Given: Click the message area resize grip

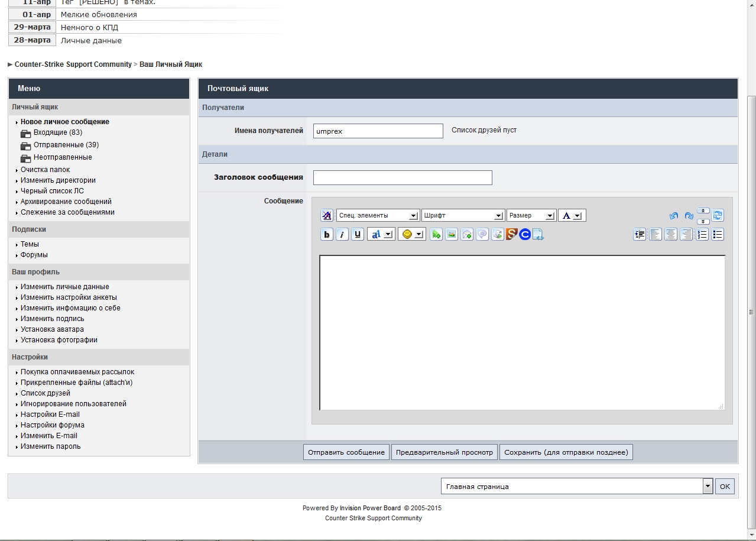Looking at the screenshot, I should click(721, 406).
